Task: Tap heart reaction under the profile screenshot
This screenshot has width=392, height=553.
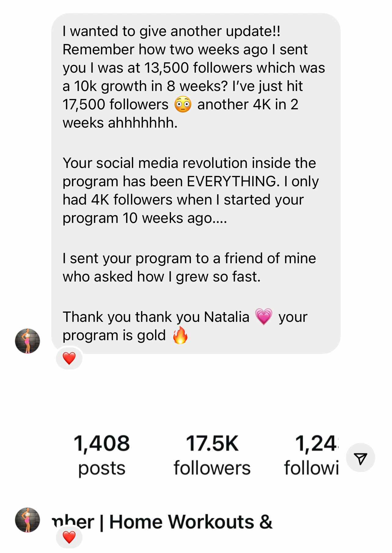Action: [x=69, y=537]
